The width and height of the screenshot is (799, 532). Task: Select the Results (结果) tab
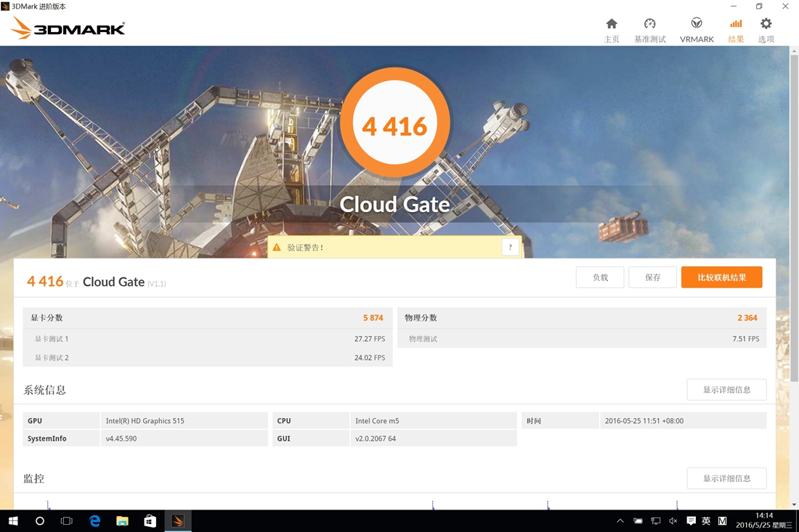(x=736, y=30)
